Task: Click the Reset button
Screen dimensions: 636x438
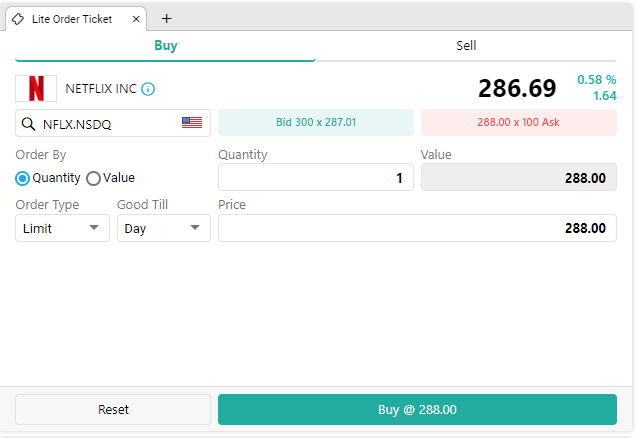Action: [113, 410]
